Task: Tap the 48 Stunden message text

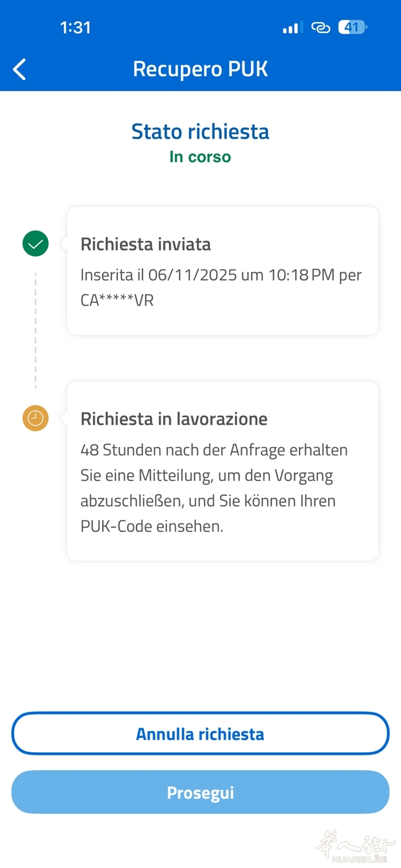Action: click(x=214, y=488)
